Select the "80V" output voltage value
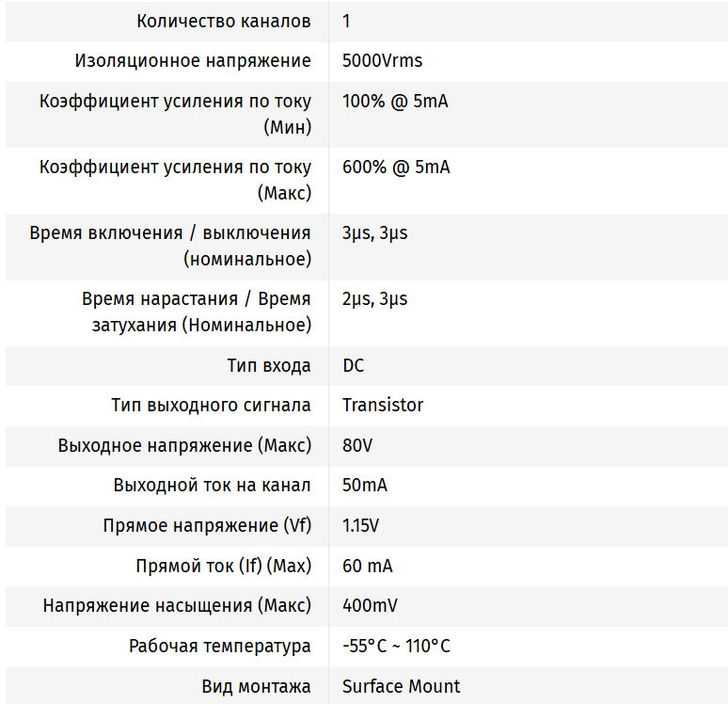This screenshot has height=704, width=728. pos(357,445)
